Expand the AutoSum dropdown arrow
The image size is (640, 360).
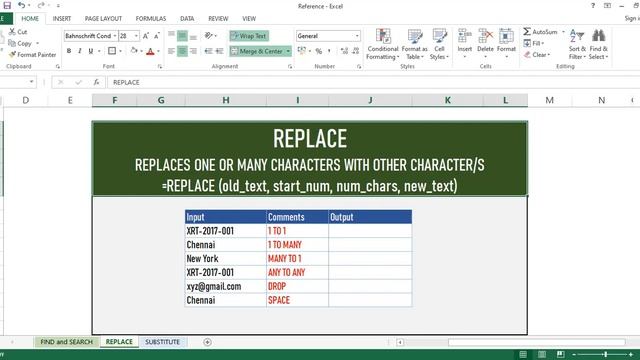point(563,32)
